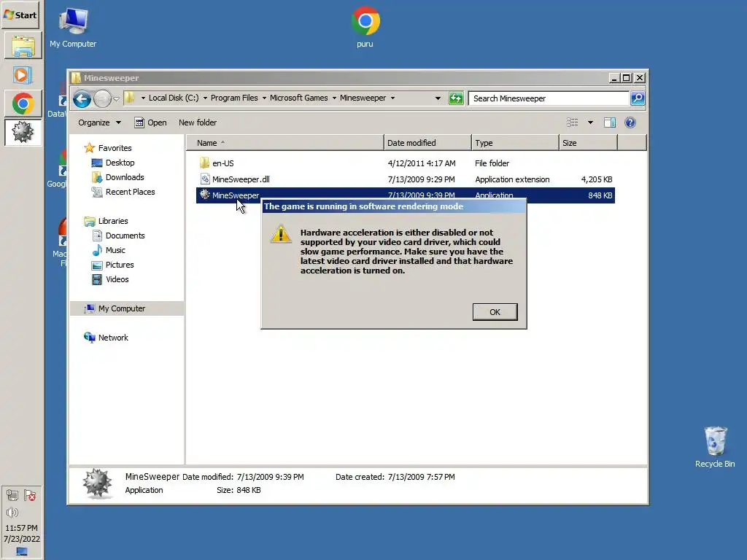
Task: Click the Open toolbar button
Action: click(x=150, y=122)
